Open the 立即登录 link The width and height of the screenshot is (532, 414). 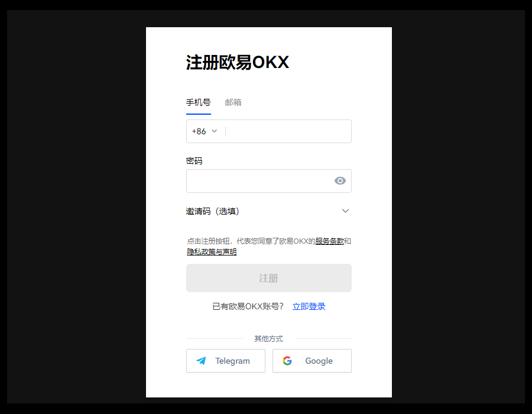(x=309, y=306)
